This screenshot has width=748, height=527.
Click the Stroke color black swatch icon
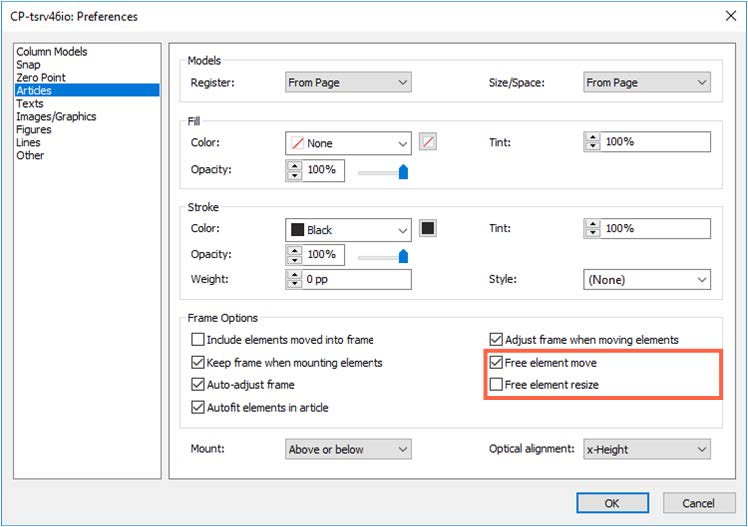(x=428, y=228)
